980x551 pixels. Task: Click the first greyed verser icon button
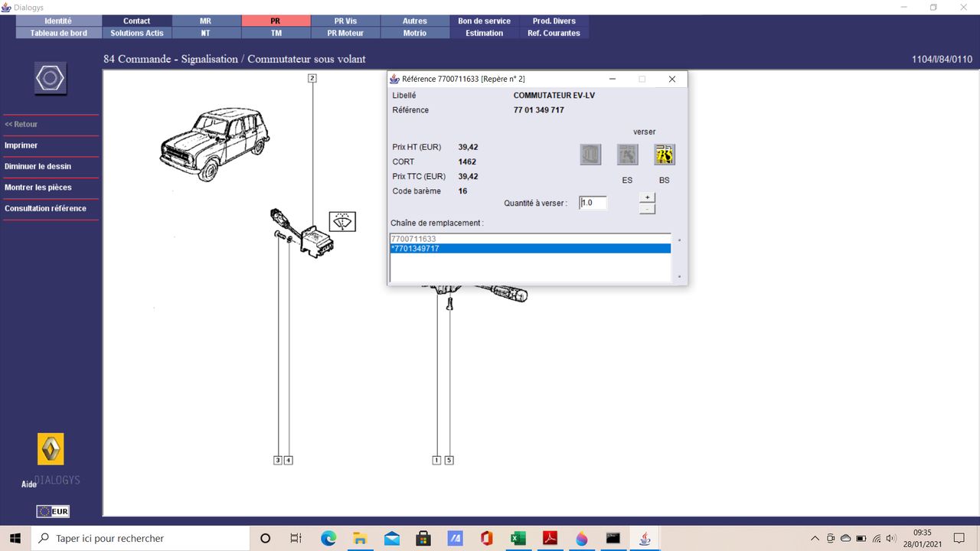tap(590, 155)
